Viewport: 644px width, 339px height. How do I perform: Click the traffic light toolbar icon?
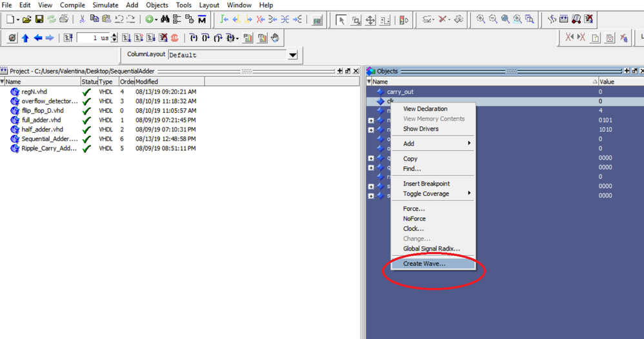[x=403, y=20]
